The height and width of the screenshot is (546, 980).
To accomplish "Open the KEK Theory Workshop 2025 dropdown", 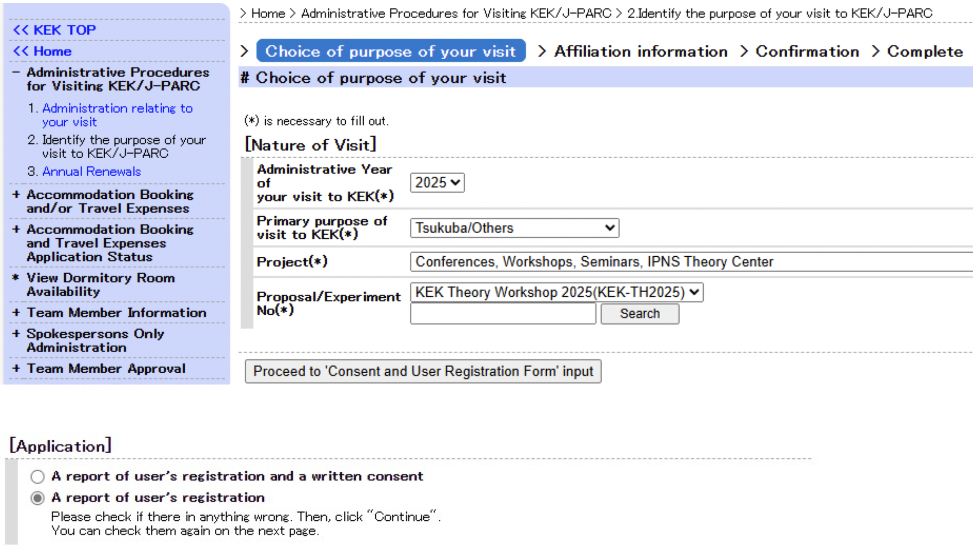I will click(557, 293).
